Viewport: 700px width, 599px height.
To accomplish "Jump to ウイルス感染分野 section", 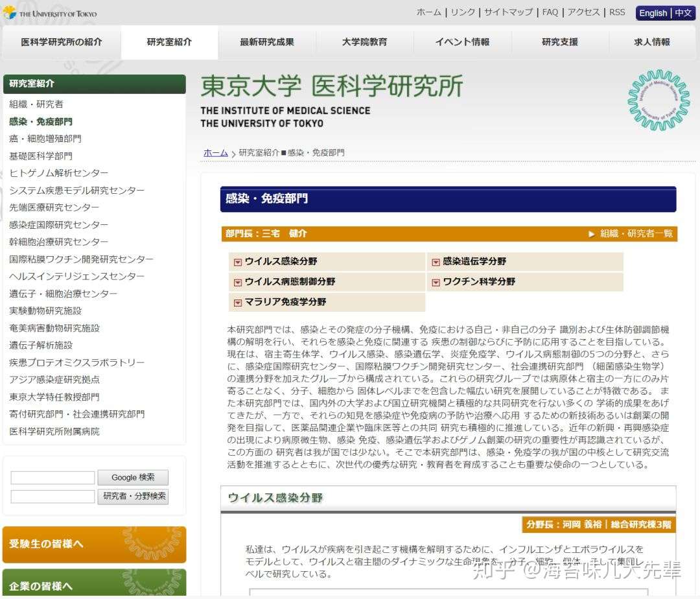I will click(281, 261).
